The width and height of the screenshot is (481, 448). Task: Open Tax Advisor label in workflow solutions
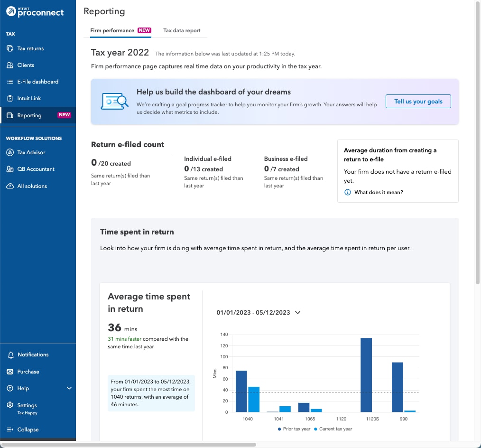pos(31,152)
